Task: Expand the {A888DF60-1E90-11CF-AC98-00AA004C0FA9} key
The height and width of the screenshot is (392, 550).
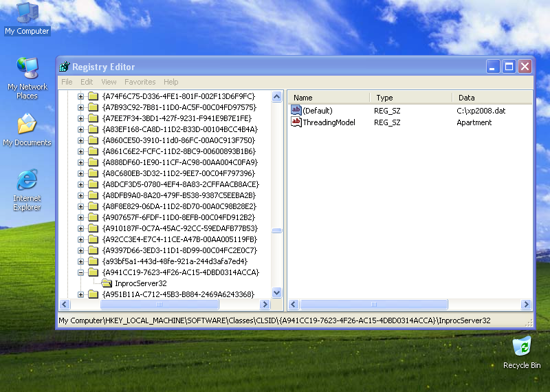Action: (x=80, y=162)
